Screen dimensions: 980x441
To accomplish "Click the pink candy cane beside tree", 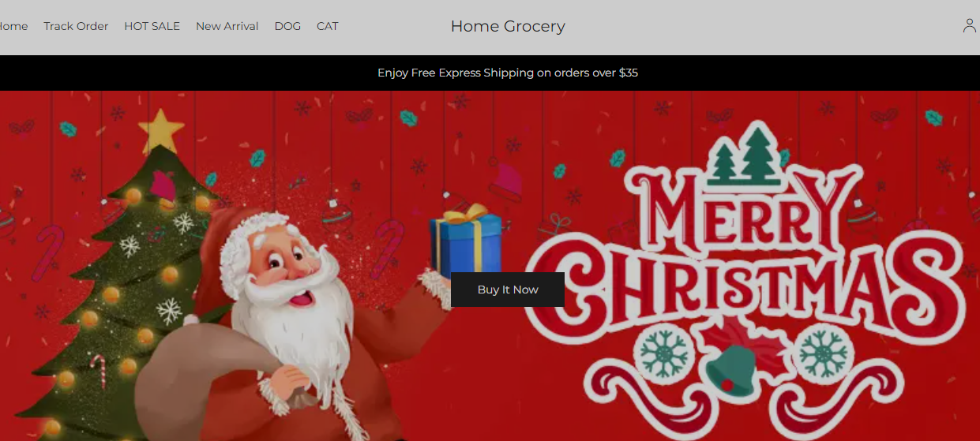I will click(x=49, y=252).
